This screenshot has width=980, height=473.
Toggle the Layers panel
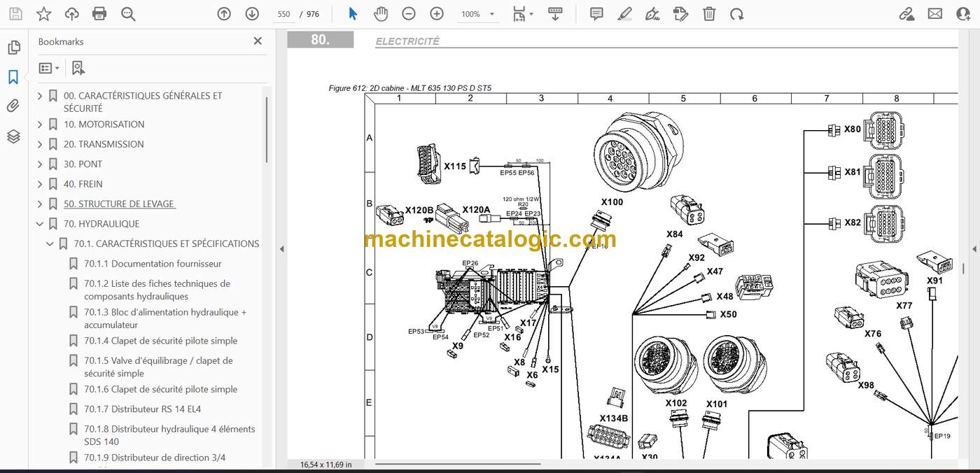tap(13, 136)
